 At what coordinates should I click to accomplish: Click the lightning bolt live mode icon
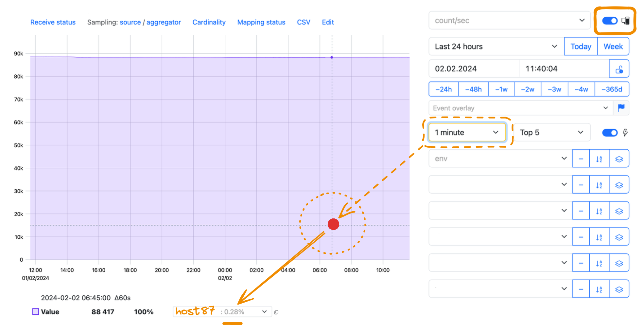tap(625, 133)
